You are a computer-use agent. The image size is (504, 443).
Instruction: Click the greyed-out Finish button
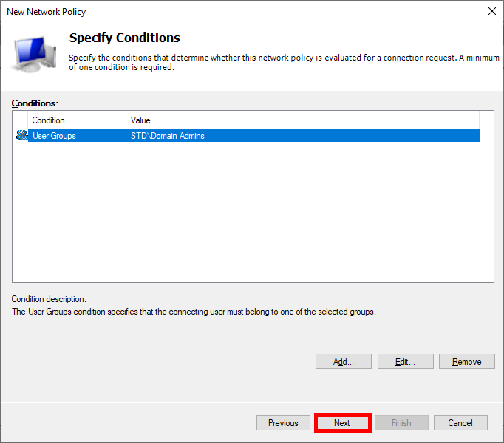[401, 423]
